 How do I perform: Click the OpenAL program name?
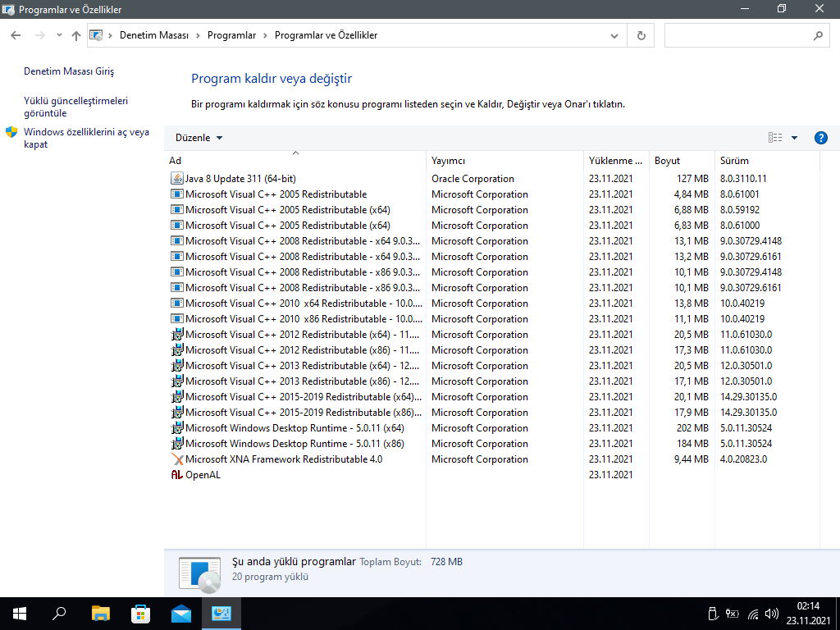coord(203,475)
